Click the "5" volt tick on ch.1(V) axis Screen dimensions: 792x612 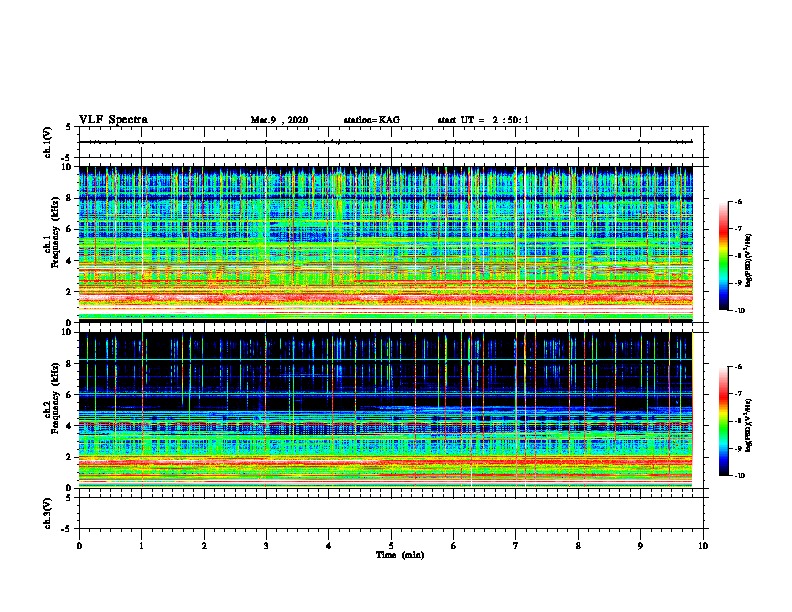[69, 127]
